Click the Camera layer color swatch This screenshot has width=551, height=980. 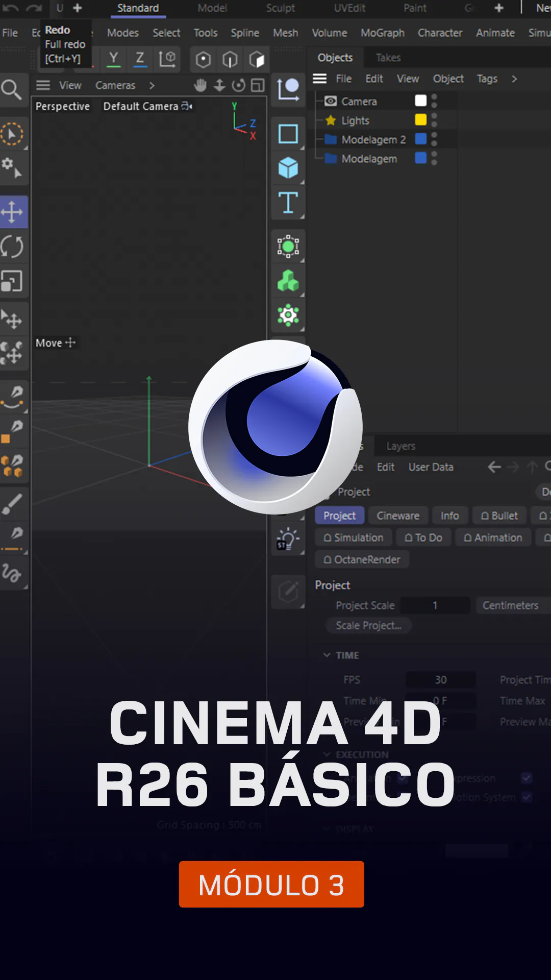click(421, 101)
